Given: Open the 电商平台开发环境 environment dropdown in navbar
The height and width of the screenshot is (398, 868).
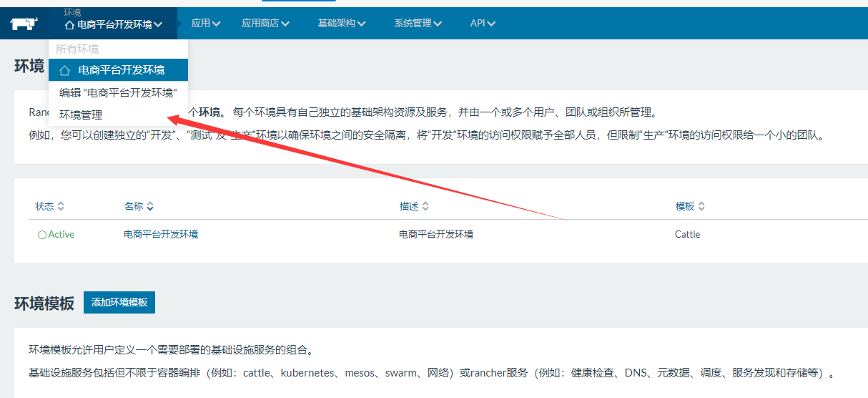Looking at the screenshot, I should coord(114,24).
